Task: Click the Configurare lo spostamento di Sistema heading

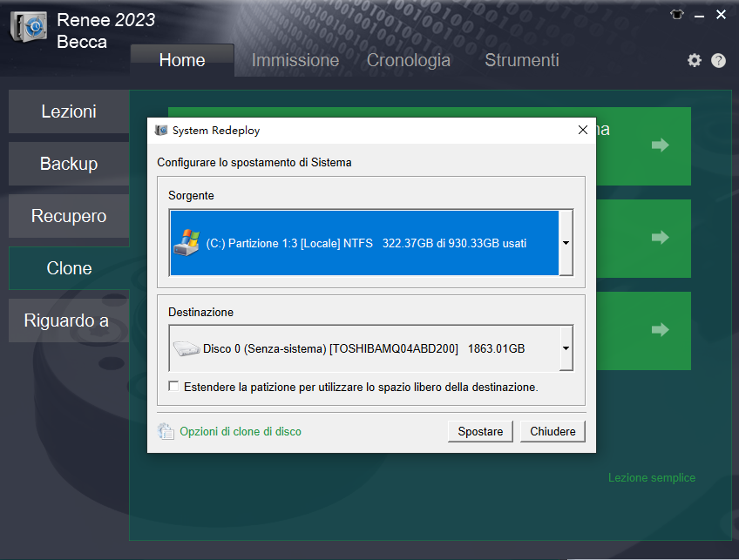Action: pyautogui.click(x=254, y=163)
